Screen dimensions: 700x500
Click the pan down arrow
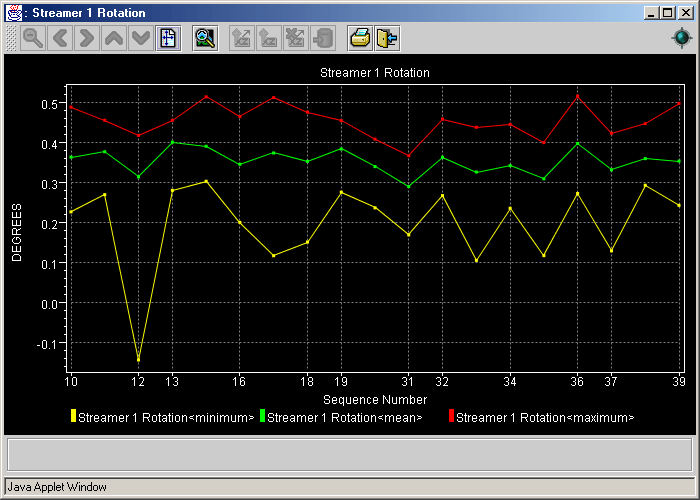[x=141, y=39]
